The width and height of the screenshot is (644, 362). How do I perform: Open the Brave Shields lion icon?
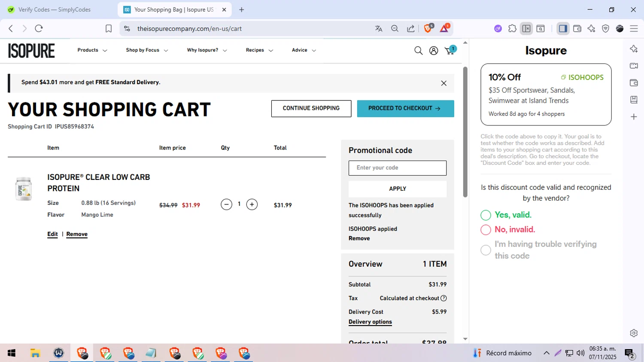[428, 28]
